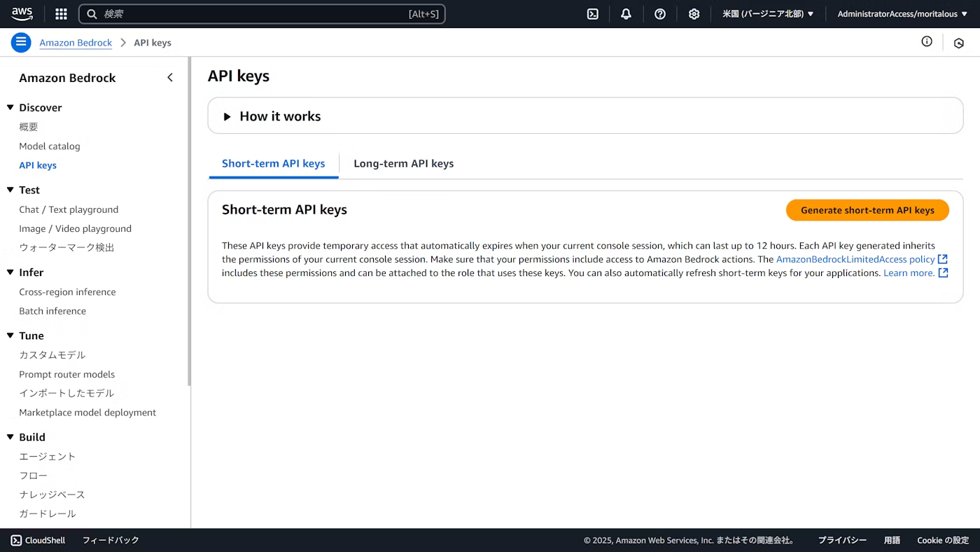Viewport: 980px width, 552px height.
Task: Open Marketplace model deployment
Action: 87,413
